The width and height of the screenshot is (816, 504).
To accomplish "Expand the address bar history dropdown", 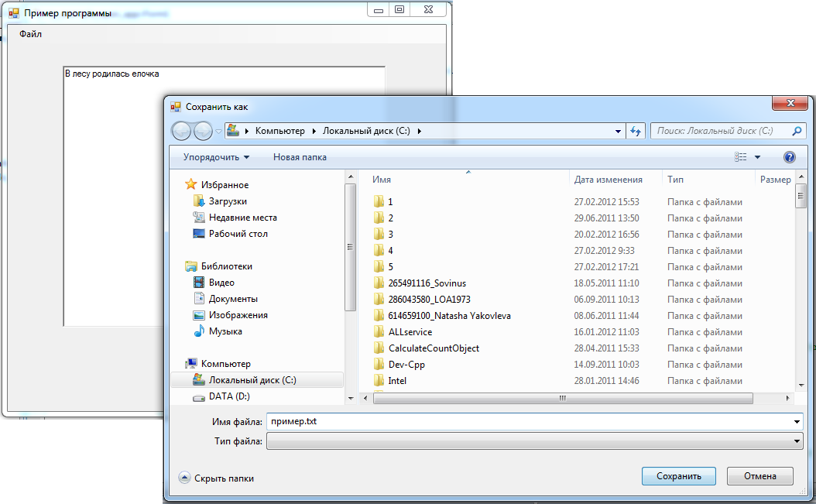I will click(x=618, y=131).
